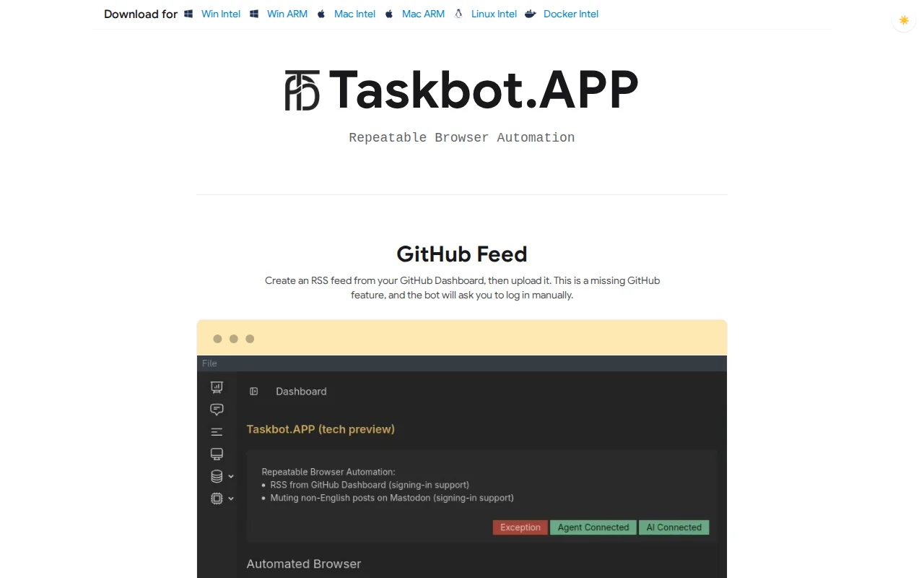Click the Linux penguin icon

pos(458,14)
